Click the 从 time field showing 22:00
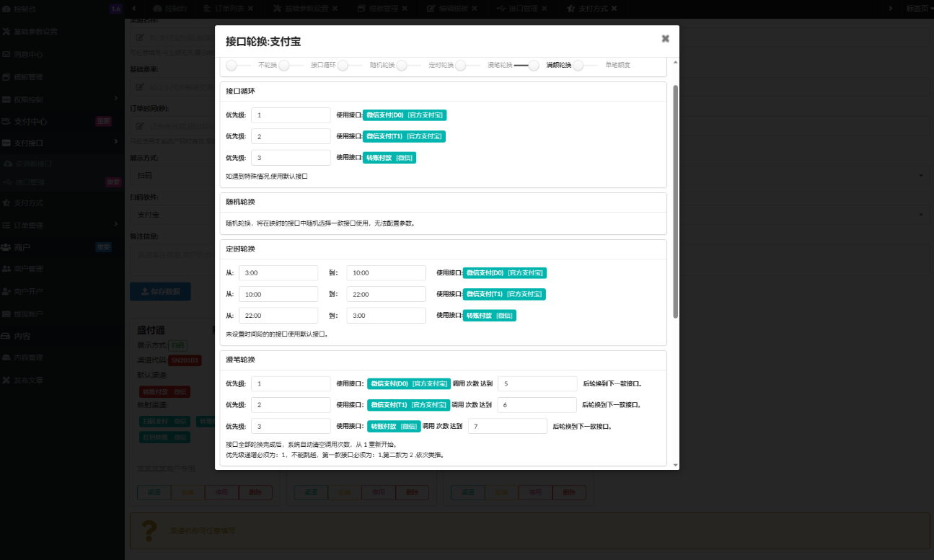The image size is (934, 560). pos(278,315)
